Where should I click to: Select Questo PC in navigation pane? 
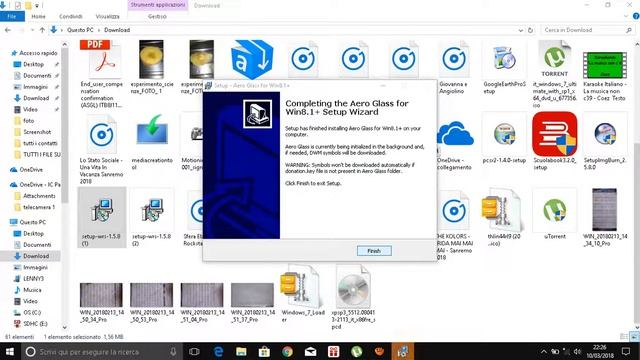click(33, 222)
